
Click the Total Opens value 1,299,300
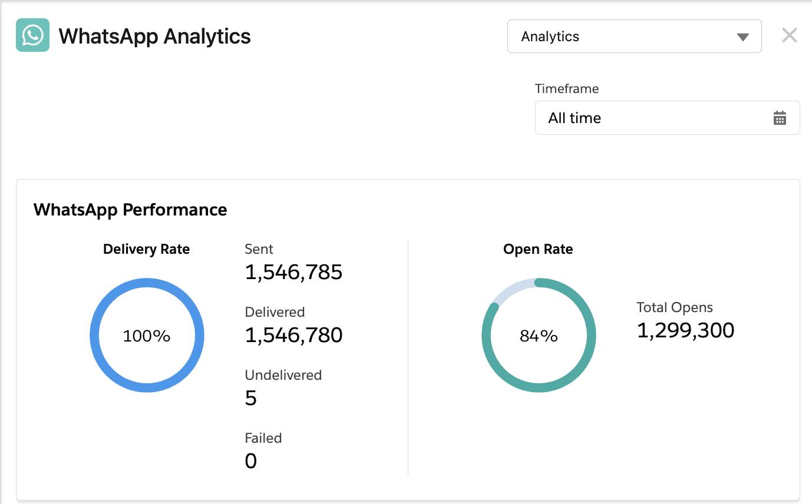click(685, 330)
